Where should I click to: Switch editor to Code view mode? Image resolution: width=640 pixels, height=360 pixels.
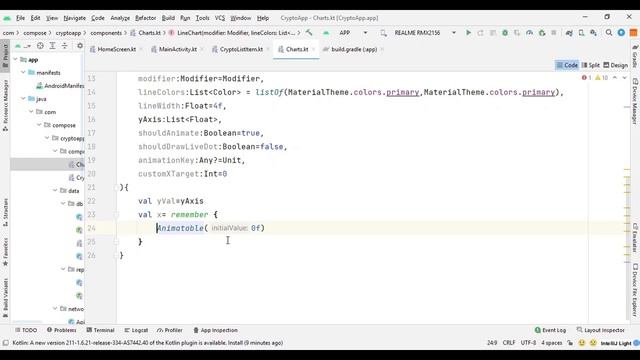pos(567,65)
